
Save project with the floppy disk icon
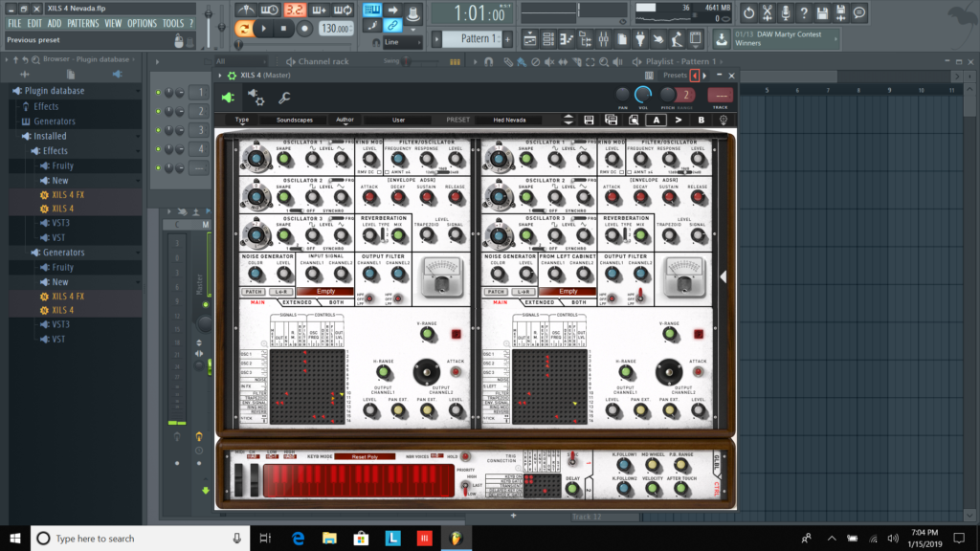click(x=822, y=12)
